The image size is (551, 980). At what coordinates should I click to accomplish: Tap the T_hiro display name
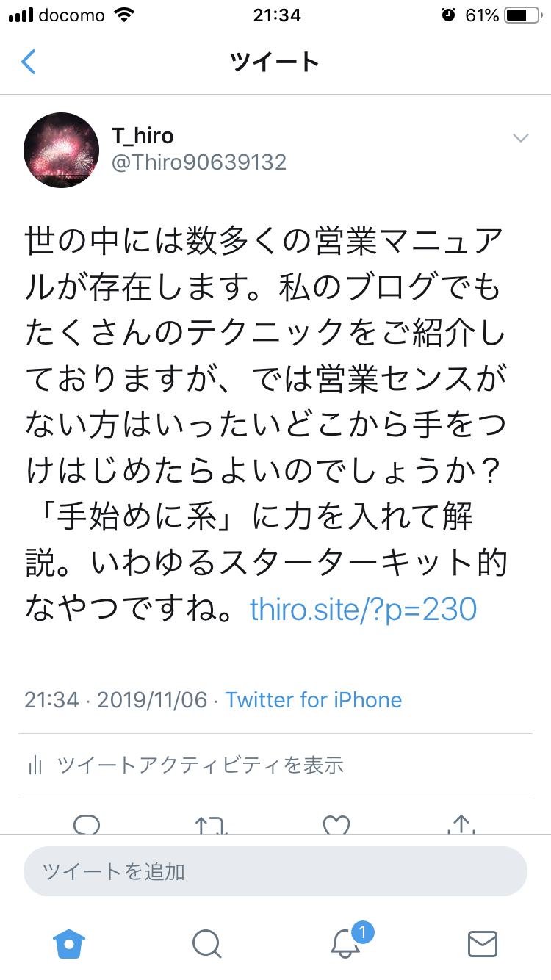pos(143,135)
